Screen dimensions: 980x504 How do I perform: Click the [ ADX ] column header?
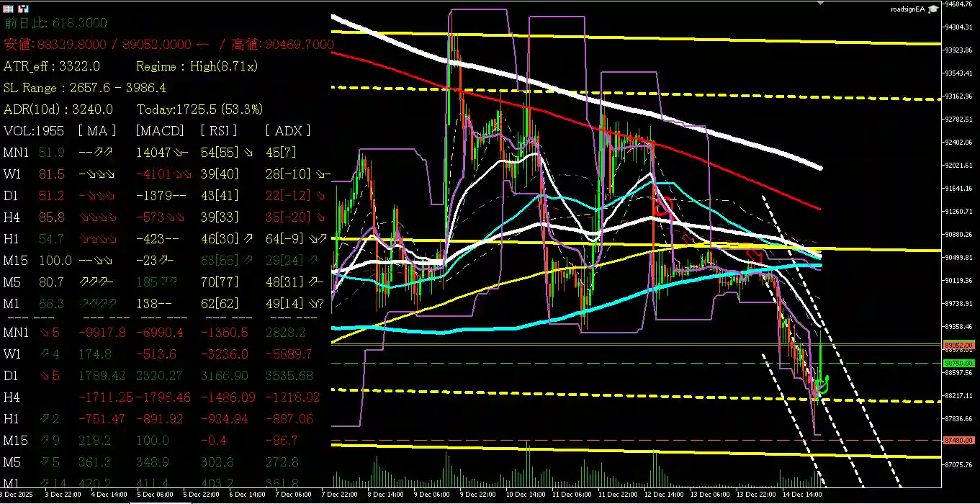(288, 131)
